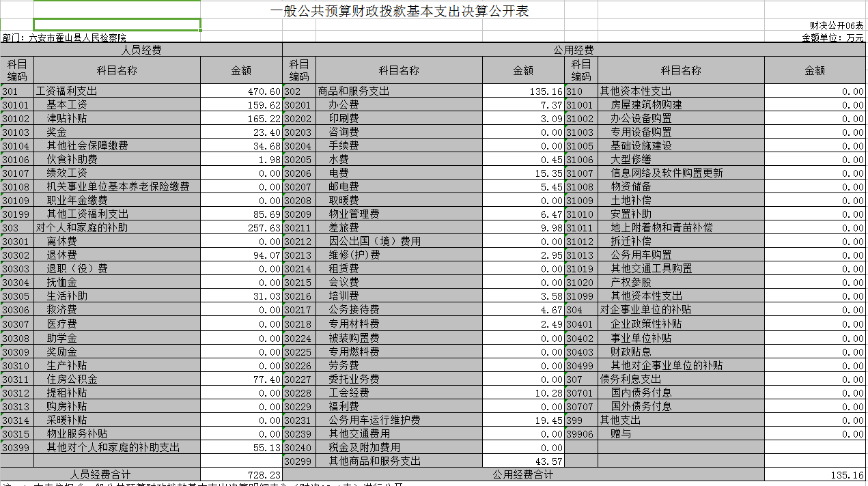This screenshot has height=486, width=868.
Task: Select the 公务用车运行维护费 cell
Action: coord(399,420)
